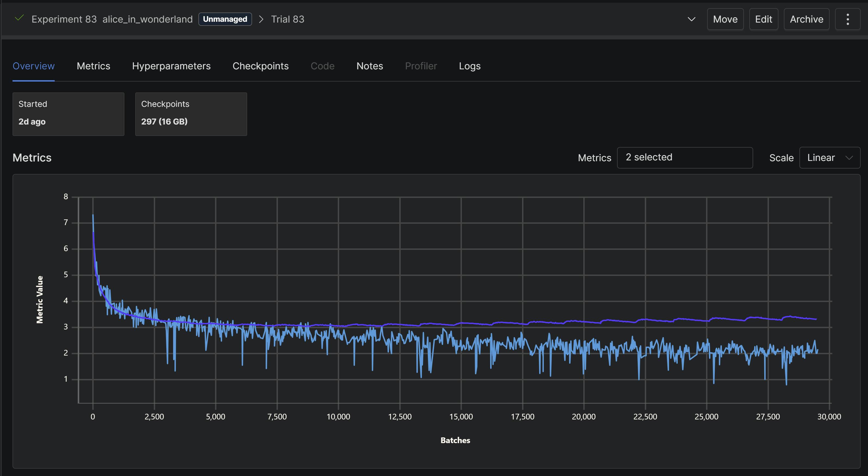The width and height of the screenshot is (868, 476).
Task: Open the Scale Linear dropdown
Action: (x=829, y=158)
